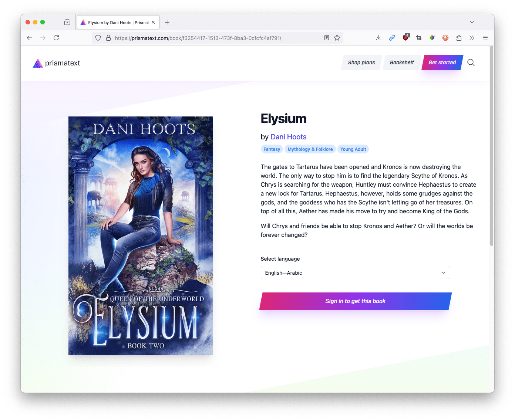Screen dimensions: 515x420
Task: View site info via the lock icon
Action: click(x=108, y=37)
